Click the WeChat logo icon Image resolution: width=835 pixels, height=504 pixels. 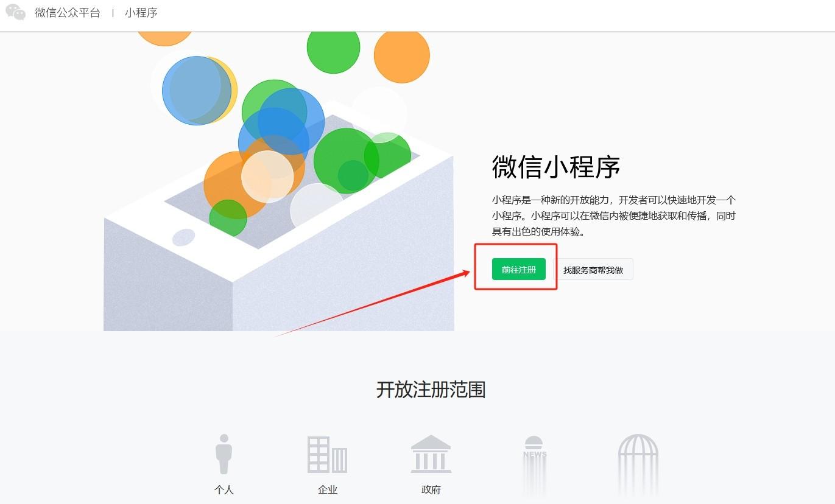(x=16, y=12)
